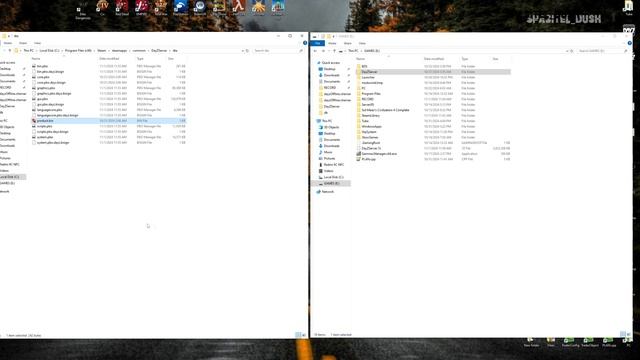Click Local Disk (C:) breadcrumb in left window
This screenshot has height=360, width=640.
click(49, 51)
